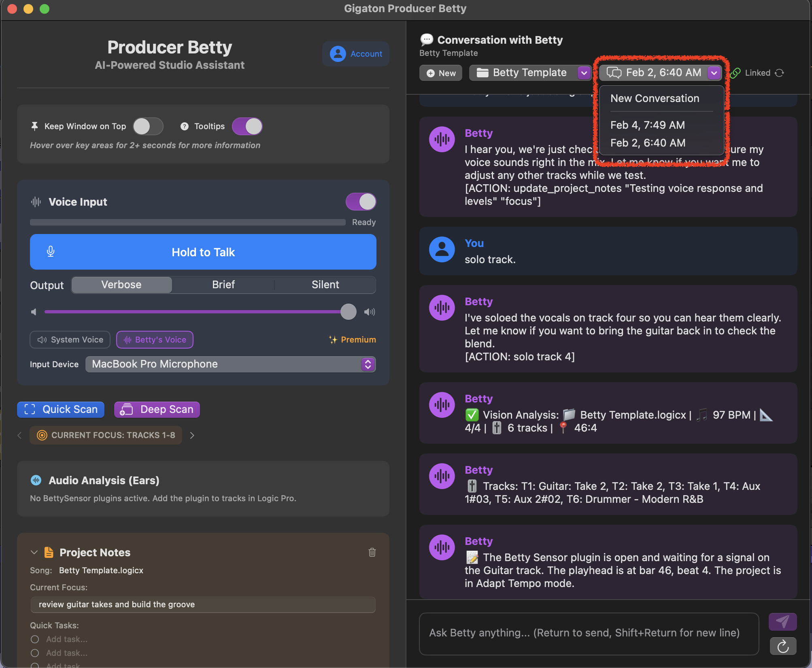Click the voice volume slider handle
The width and height of the screenshot is (812, 668).
click(348, 312)
